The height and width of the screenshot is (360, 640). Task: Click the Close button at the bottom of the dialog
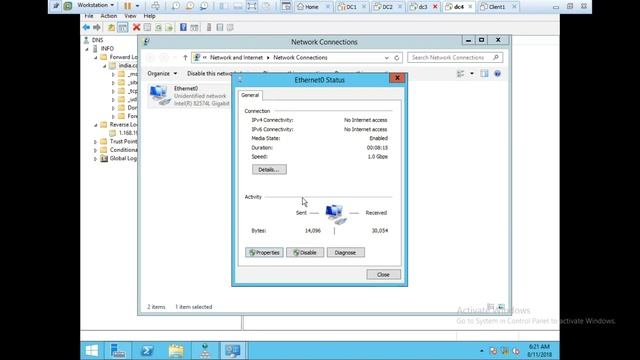coord(383,275)
